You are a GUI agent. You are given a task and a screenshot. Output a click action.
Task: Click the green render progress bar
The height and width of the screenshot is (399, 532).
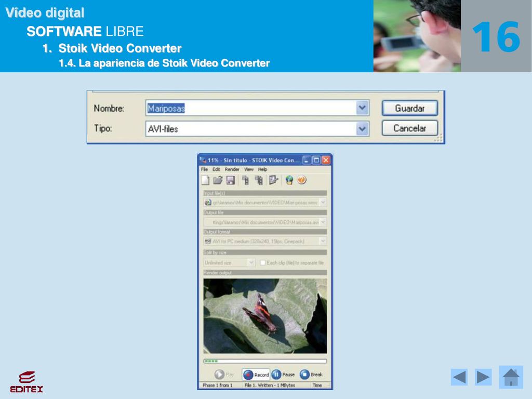click(x=265, y=362)
